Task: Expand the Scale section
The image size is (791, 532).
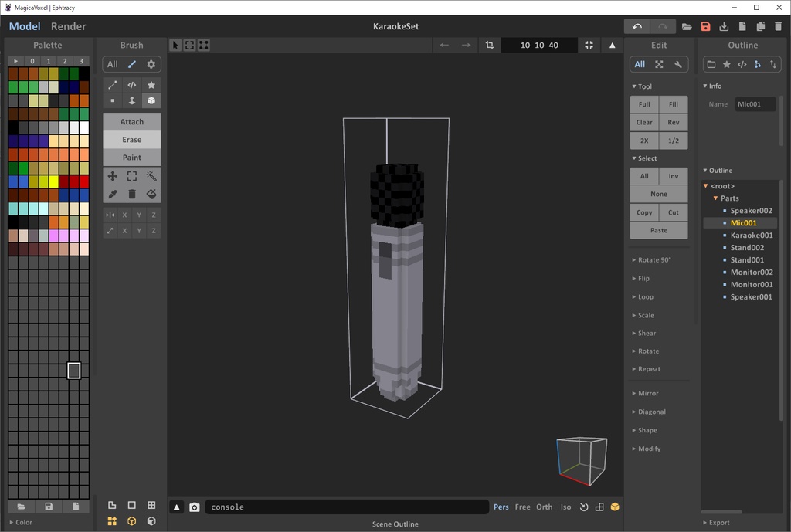Action: tap(643, 315)
